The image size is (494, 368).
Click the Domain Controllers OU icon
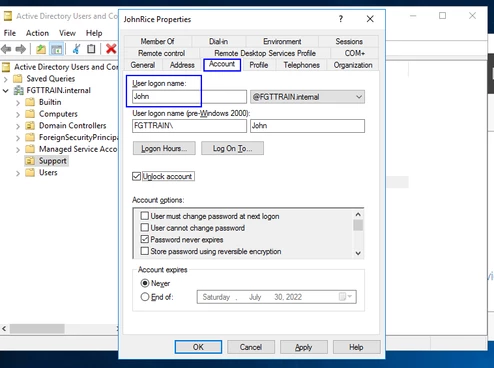coord(30,126)
